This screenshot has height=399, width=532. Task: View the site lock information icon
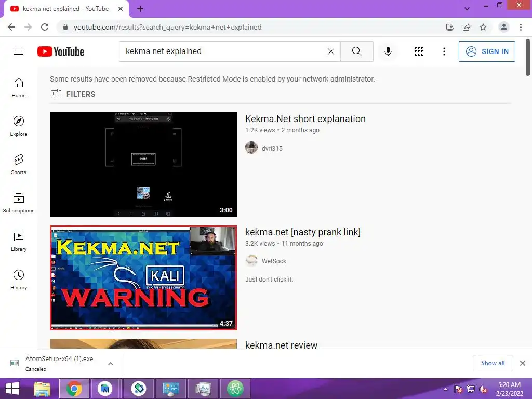click(65, 27)
